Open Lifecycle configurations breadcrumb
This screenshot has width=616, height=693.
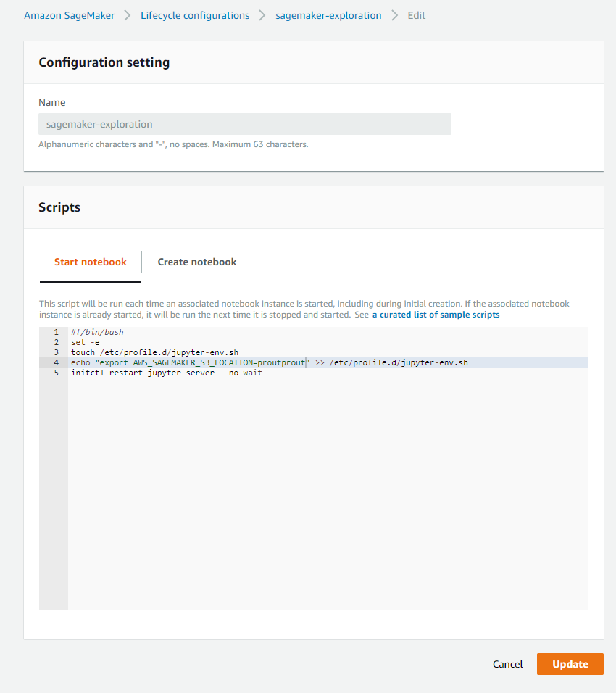195,15
